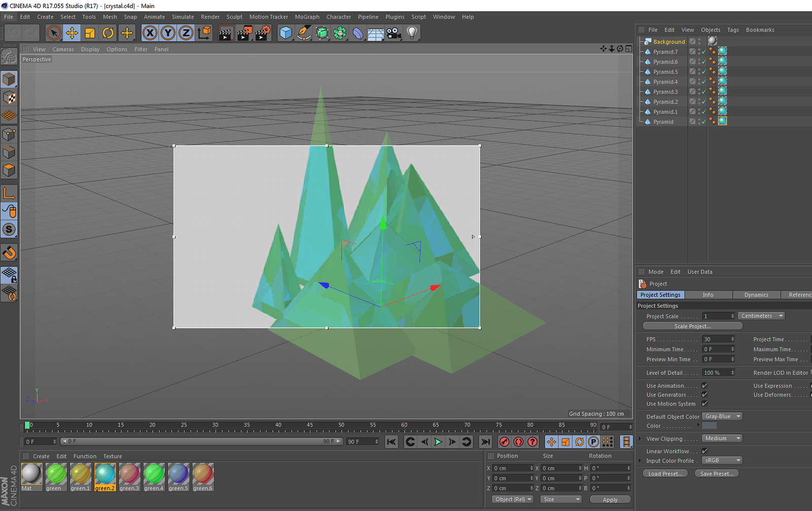812x511 pixels.
Task: Open the Centimeters unit dropdown
Action: point(761,316)
